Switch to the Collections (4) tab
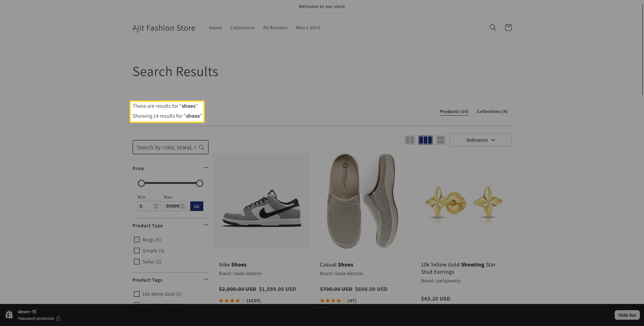This screenshot has width=644, height=326. (492, 112)
